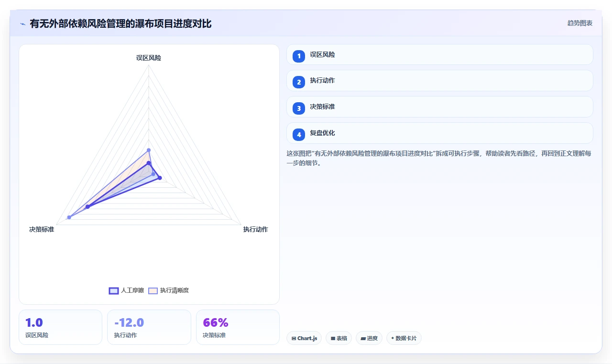Click the lightning icon beside the title
The height and width of the screenshot is (364, 612).
point(23,24)
